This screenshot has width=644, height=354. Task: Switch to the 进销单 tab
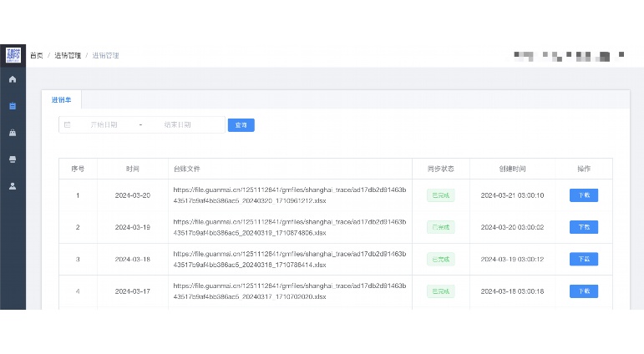(x=61, y=100)
